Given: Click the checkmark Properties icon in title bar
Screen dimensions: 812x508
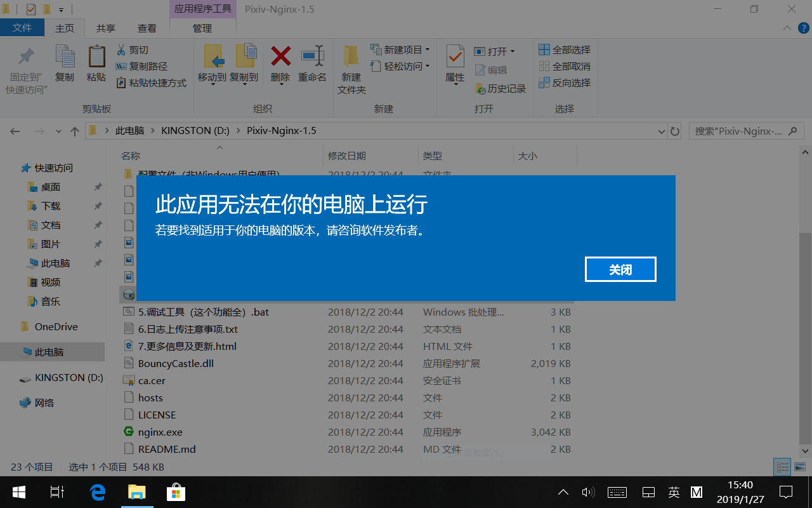Looking at the screenshot, I should tap(31, 10).
